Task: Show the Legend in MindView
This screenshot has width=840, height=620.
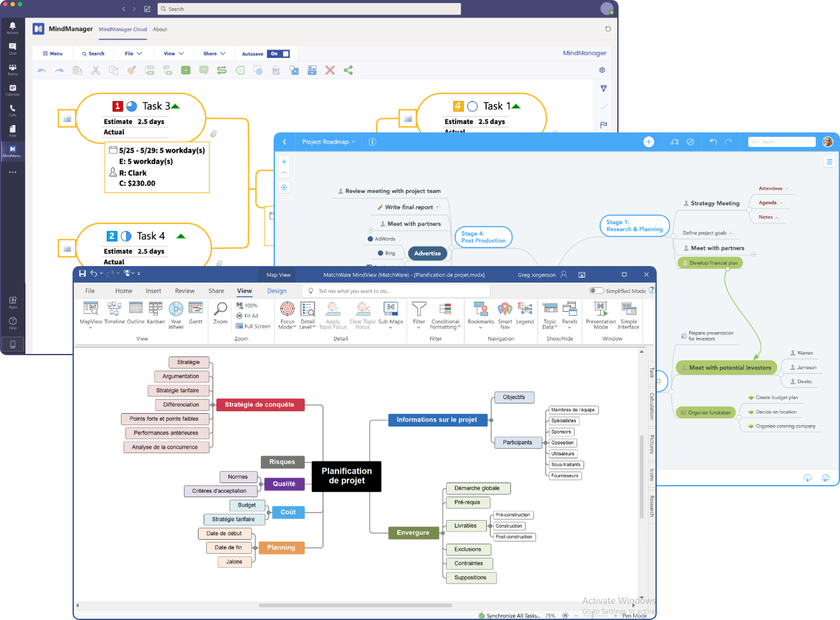Action: [x=525, y=313]
